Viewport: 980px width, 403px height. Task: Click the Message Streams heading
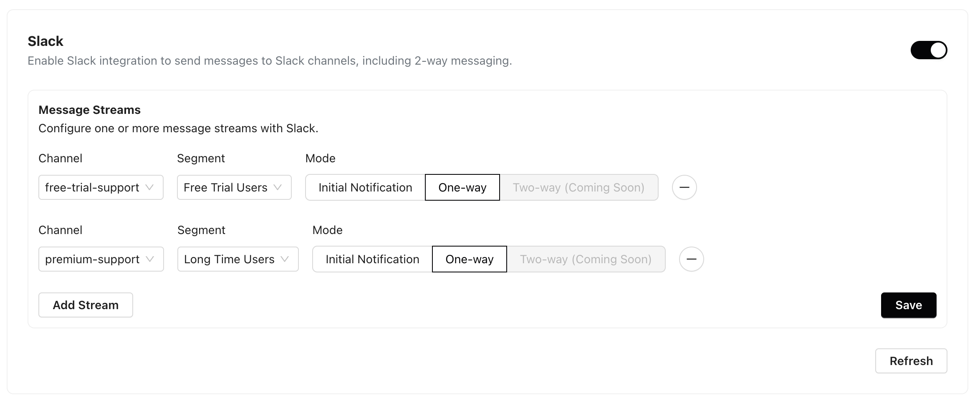[x=89, y=110]
